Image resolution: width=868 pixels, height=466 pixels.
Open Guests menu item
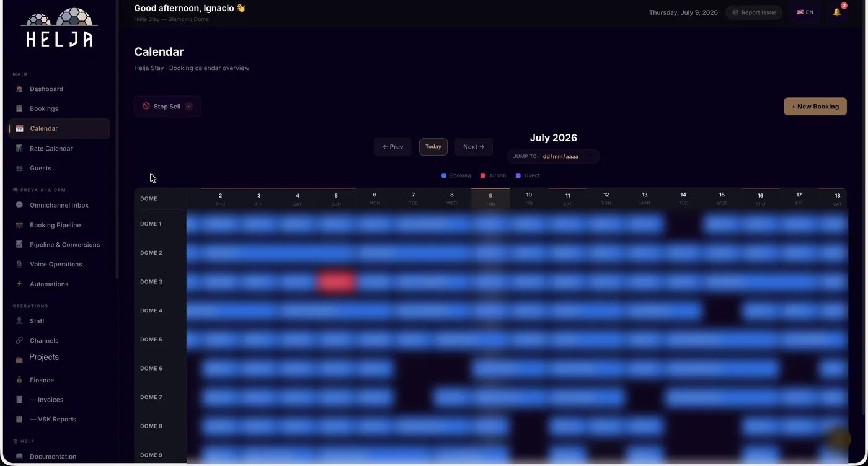click(40, 168)
